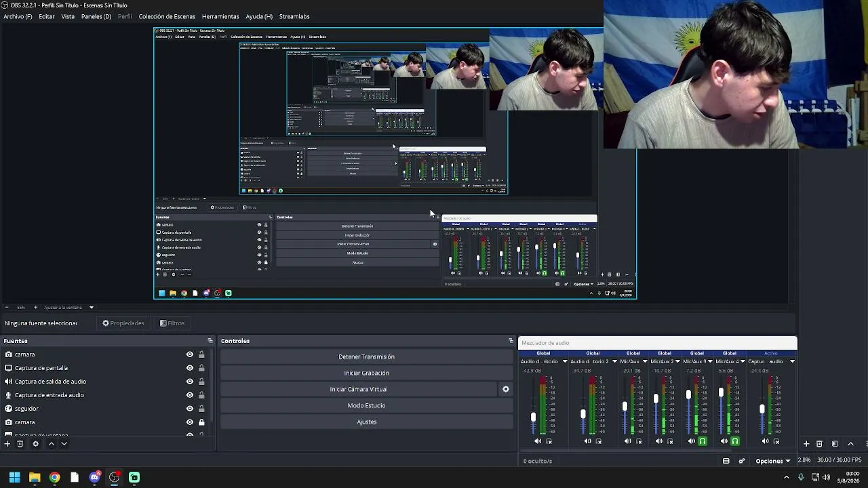Open the Captur... audio channel dropdown arrow

point(792,362)
